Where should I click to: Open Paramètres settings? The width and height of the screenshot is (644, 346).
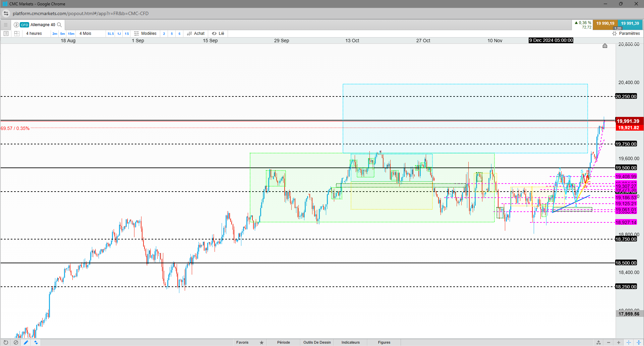click(626, 33)
